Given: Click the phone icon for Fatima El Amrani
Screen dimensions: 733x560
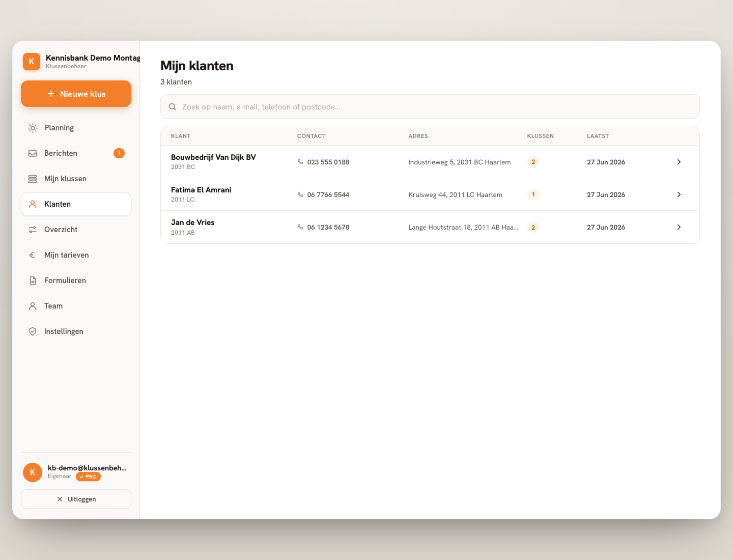Looking at the screenshot, I should (x=300, y=194).
